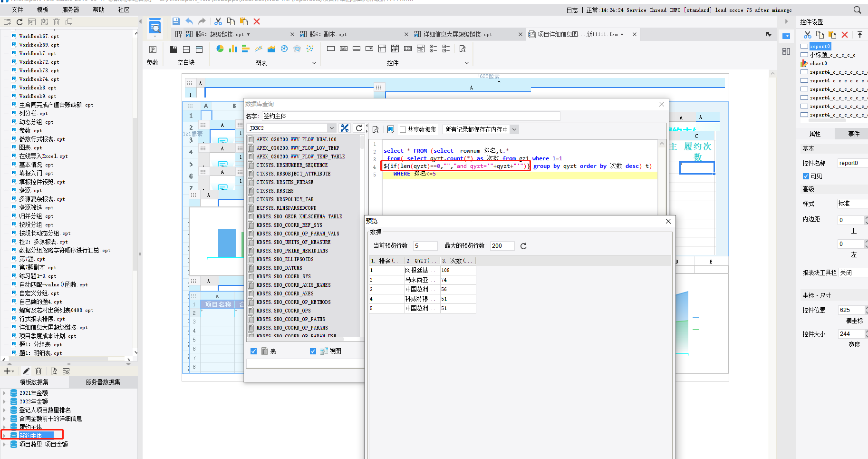Expand the 2021年金额 dataset node
The width and height of the screenshot is (868, 459).
coord(5,393)
